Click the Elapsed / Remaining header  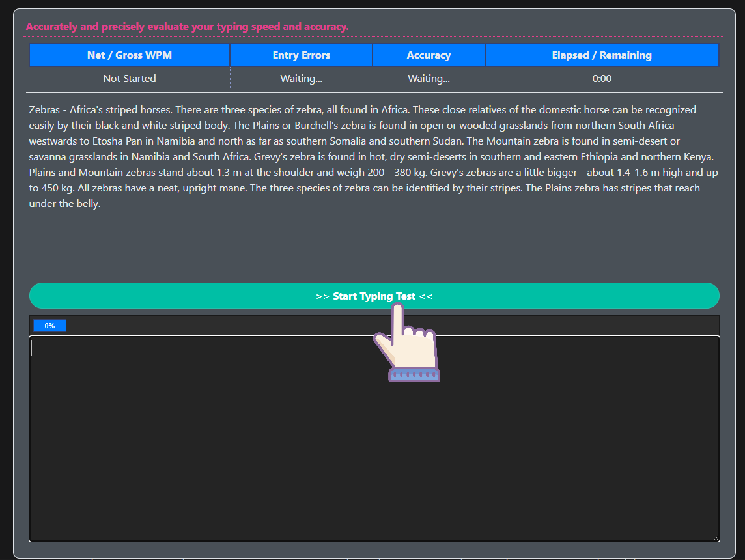point(602,55)
